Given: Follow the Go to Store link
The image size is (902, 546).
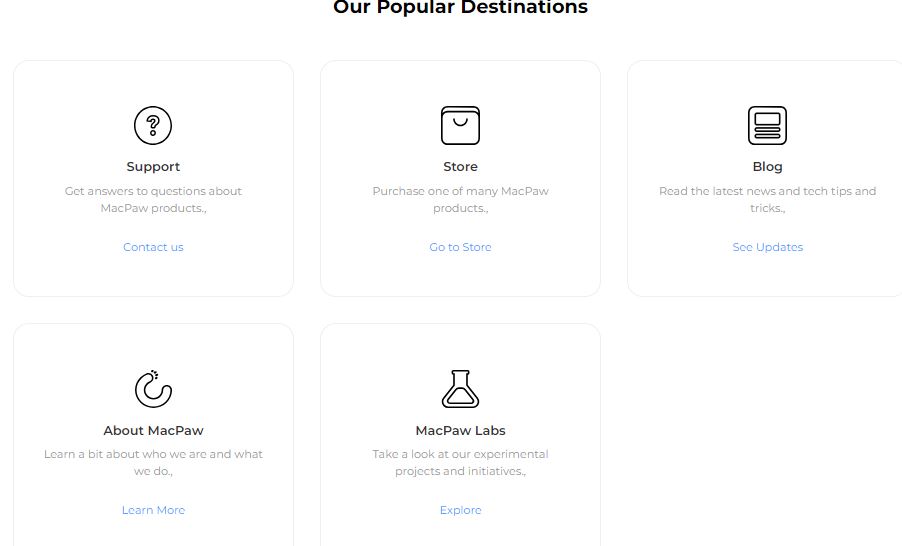Looking at the screenshot, I should (460, 247).
